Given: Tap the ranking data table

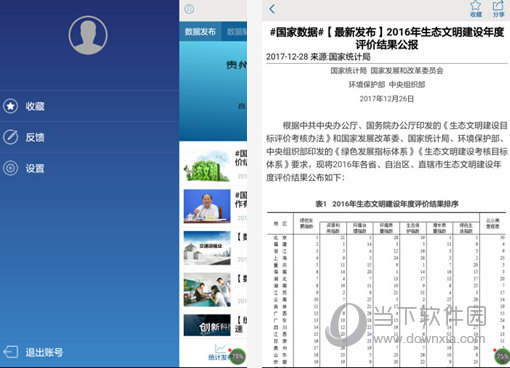Looking at the screenshot, I should pyautogui.click(x=387, y=289).
